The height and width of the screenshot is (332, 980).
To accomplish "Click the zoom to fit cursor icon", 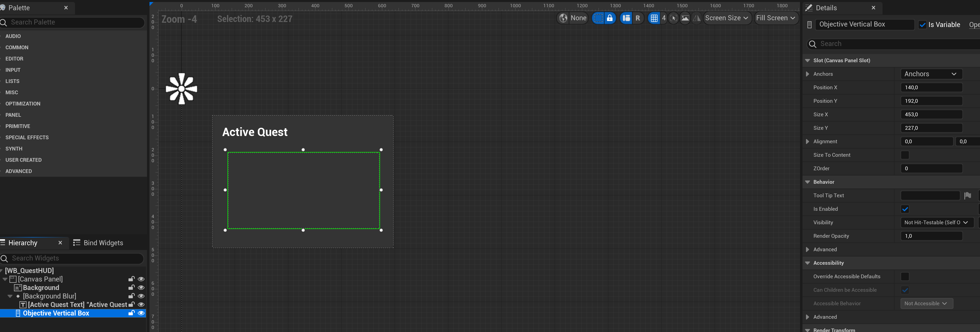I will click(673, 18).
